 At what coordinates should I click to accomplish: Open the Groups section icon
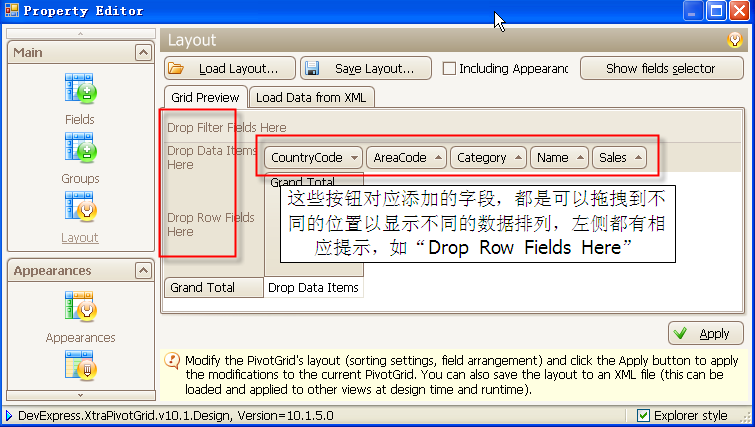tap(80, 148)
